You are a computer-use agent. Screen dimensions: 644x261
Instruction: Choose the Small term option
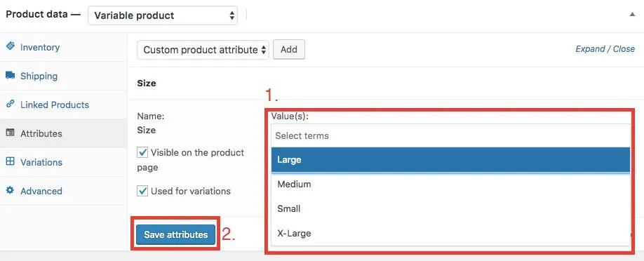pyautogui.click(x=450, y=209)
